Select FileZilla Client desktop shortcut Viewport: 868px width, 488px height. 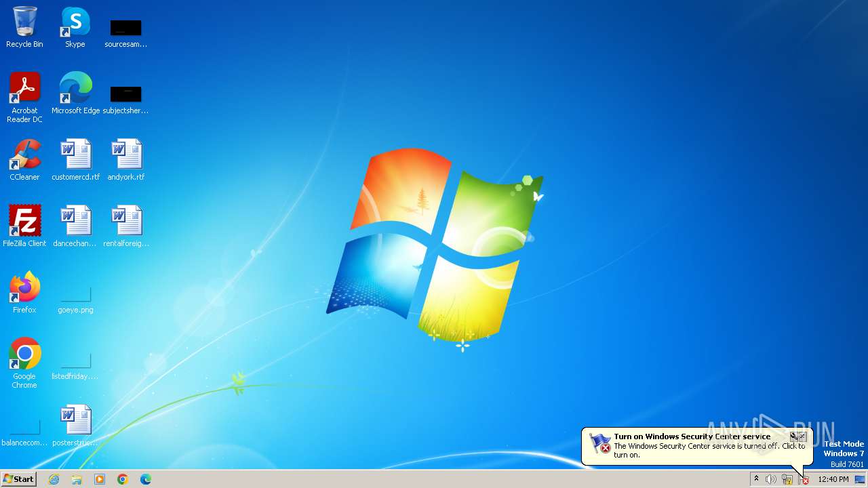24,226
